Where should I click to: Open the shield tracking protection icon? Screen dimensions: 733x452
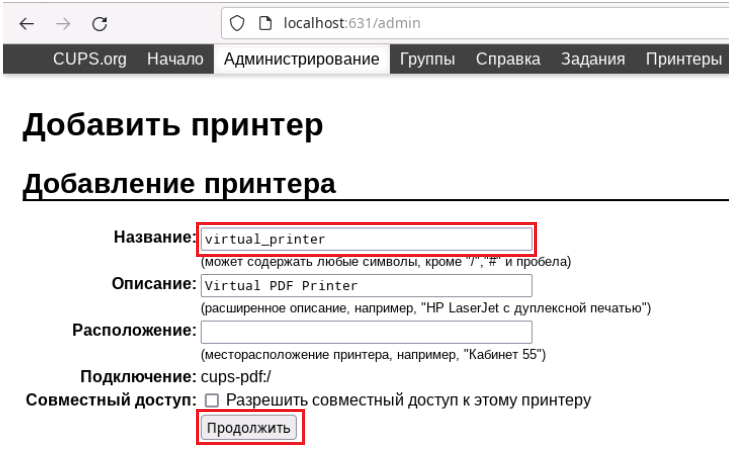[237, 23]
